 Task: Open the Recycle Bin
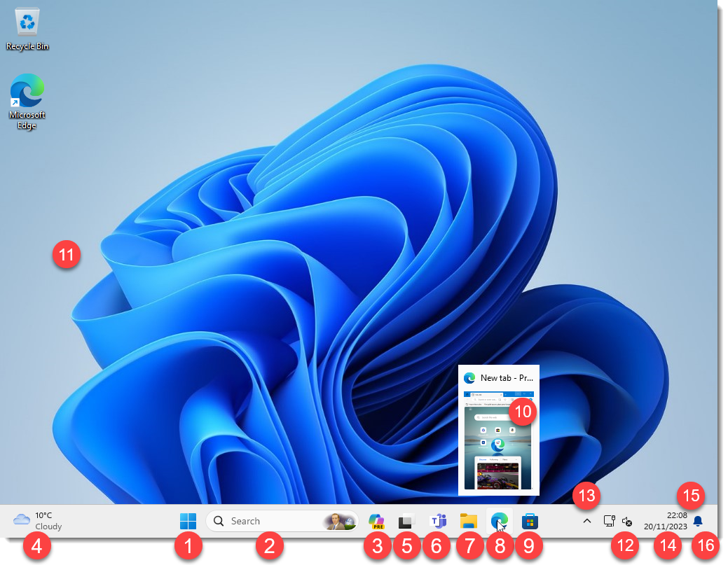coord(27,25)
